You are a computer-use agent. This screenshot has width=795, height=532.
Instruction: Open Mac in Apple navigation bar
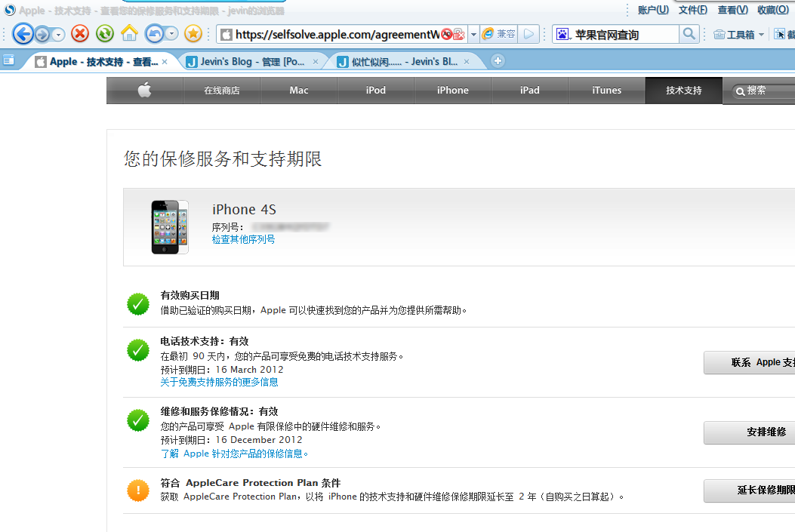click(299, 91)
